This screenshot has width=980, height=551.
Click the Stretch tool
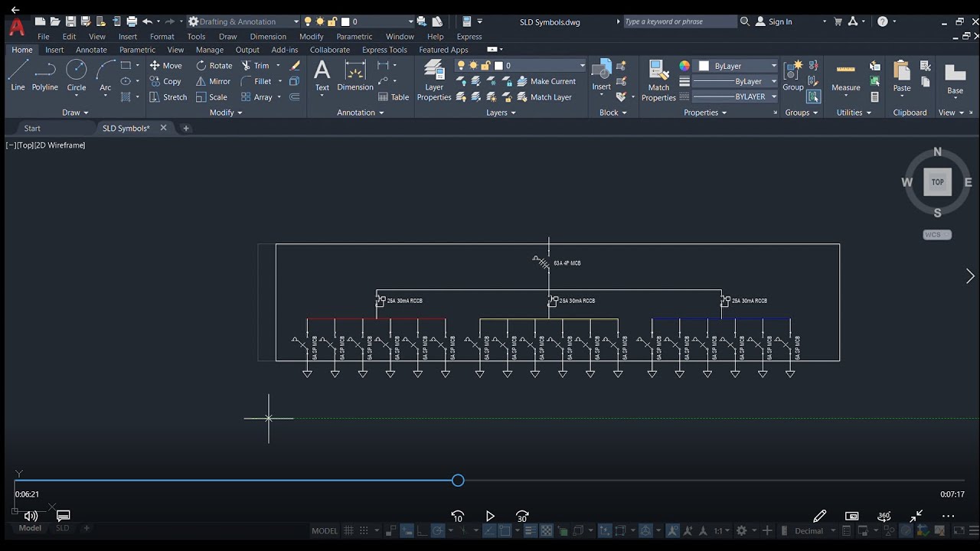(x=168, y=97)
